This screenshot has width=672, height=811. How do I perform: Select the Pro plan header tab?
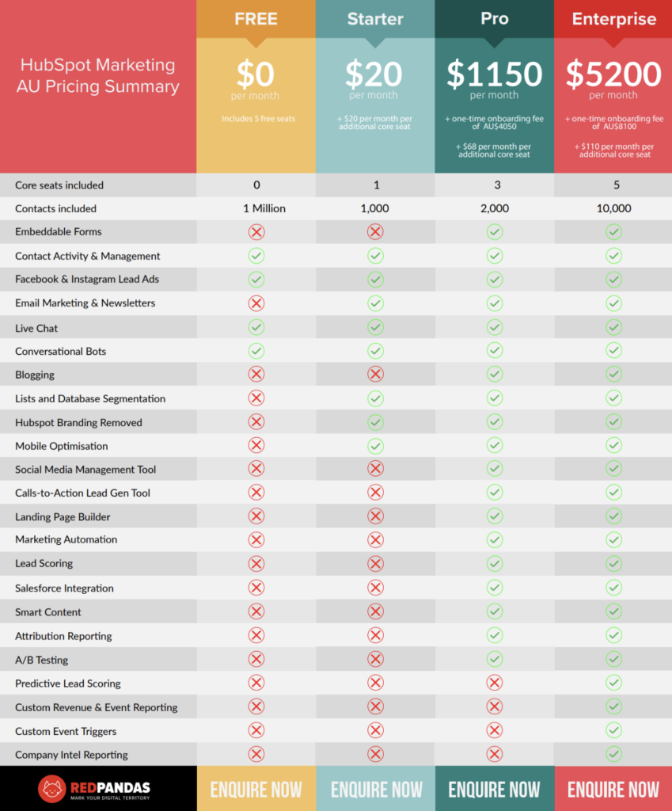coord(494,19)
